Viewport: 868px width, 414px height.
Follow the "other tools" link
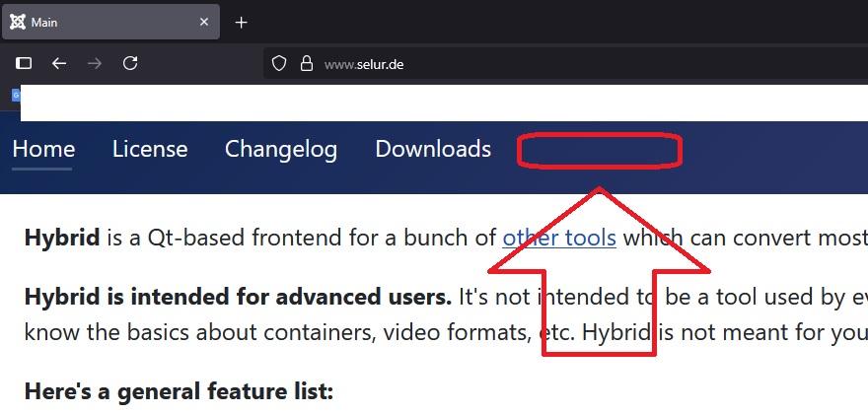pyautogui.click(x=559, y=238)
